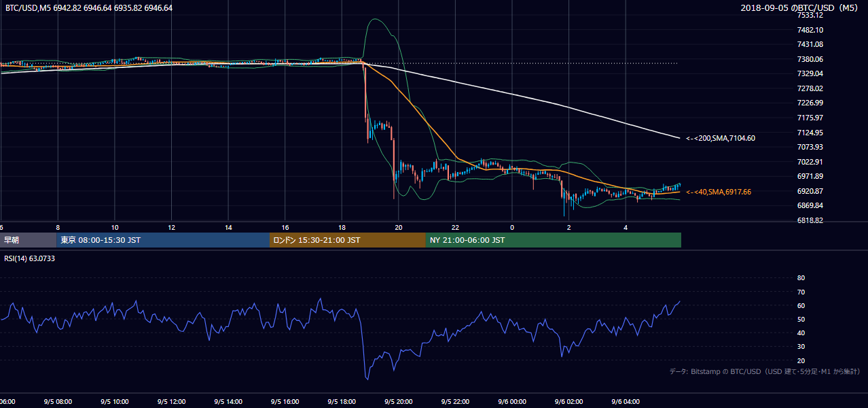Select the 200,SMA,7104.60 label

(721, 138)
